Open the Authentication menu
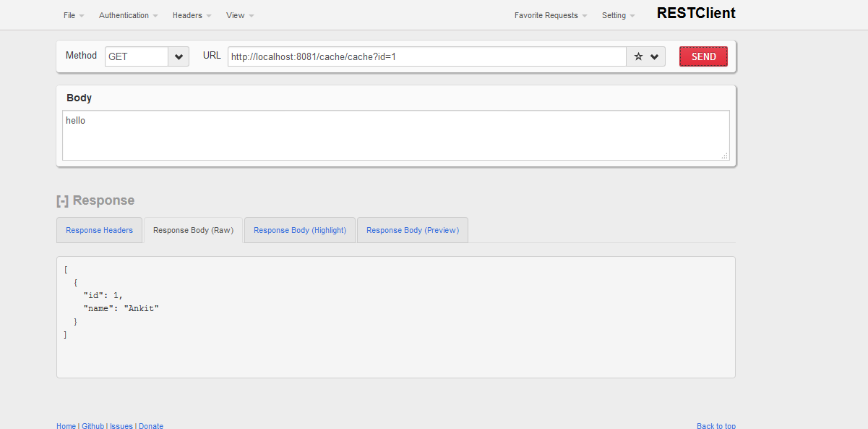Image resolution: width=868 pixels, height=429 pixels. [x=128, y=15]
